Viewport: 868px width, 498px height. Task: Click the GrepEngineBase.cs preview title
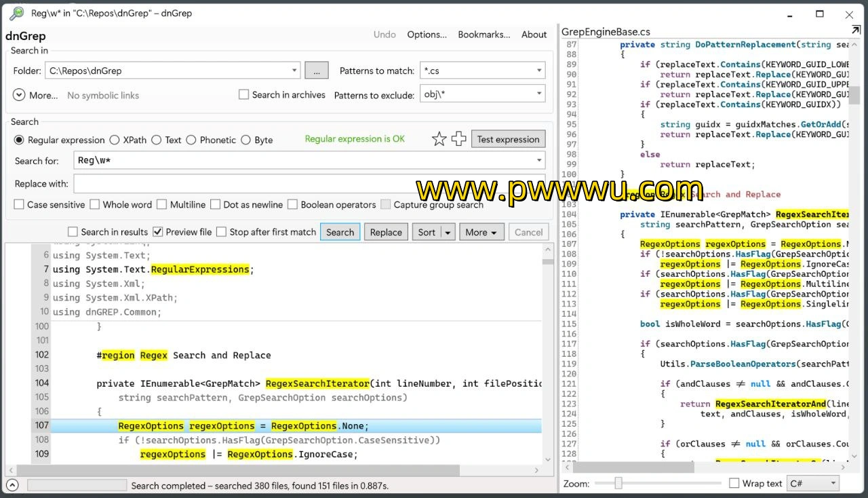[x=606, y=32]
